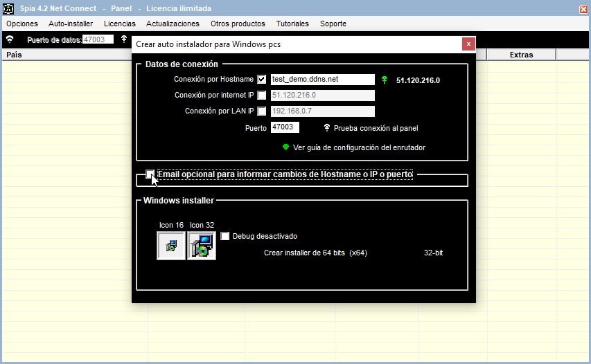Image resolution: width=591 pixels, height=364 pixels.
Task: Click the Icon 16 installer button
Action: [x=171, y=246]
